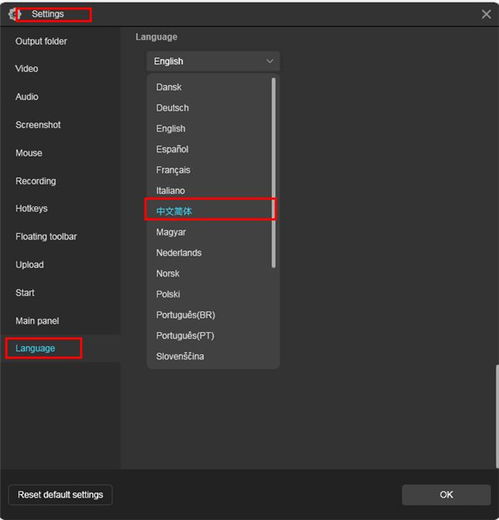Screen dimensions: 499x520
Task: Click Reset default settings button
Action: tap(60, 495)
